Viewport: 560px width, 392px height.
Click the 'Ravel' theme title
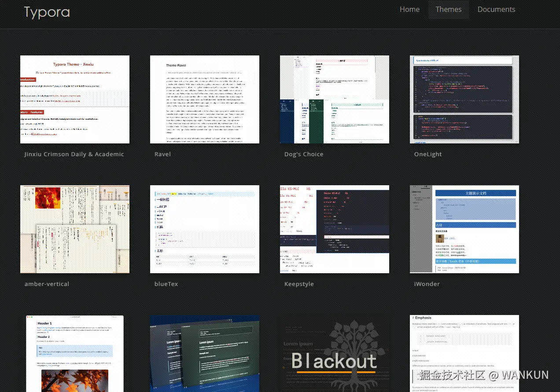[162, 154]
